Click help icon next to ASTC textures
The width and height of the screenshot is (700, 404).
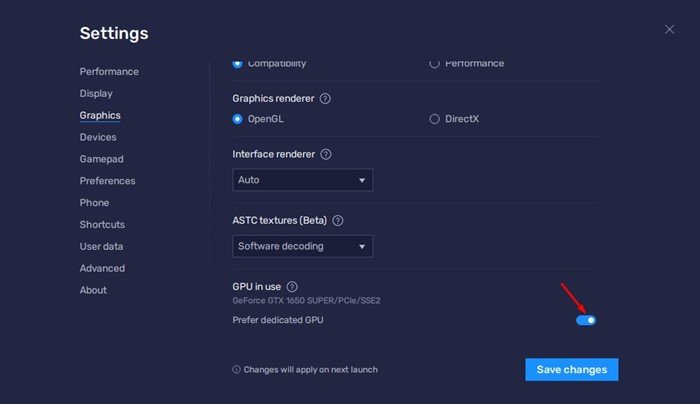[x=337, y=220]
